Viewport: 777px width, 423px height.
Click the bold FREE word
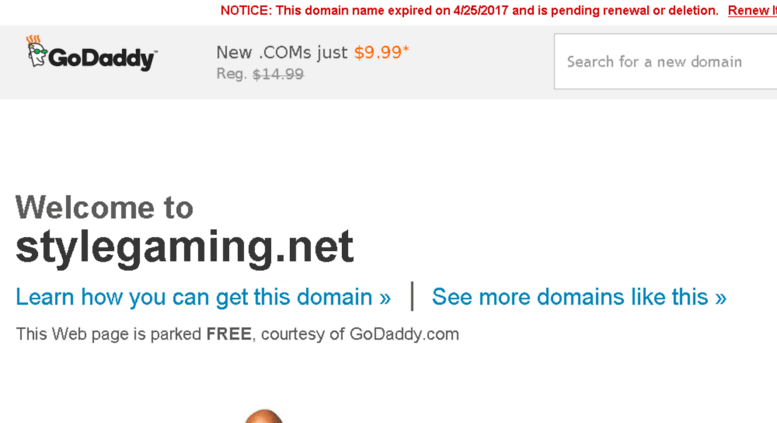click(x=229, y=334)
